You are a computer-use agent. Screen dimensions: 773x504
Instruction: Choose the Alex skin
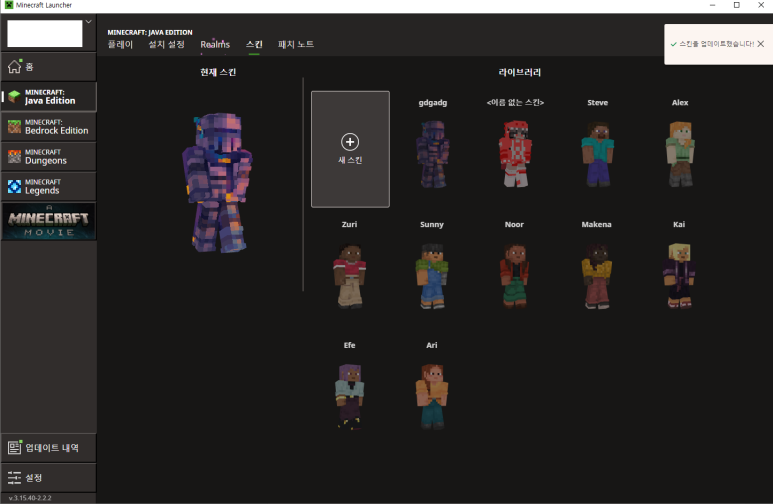[680, 154]
